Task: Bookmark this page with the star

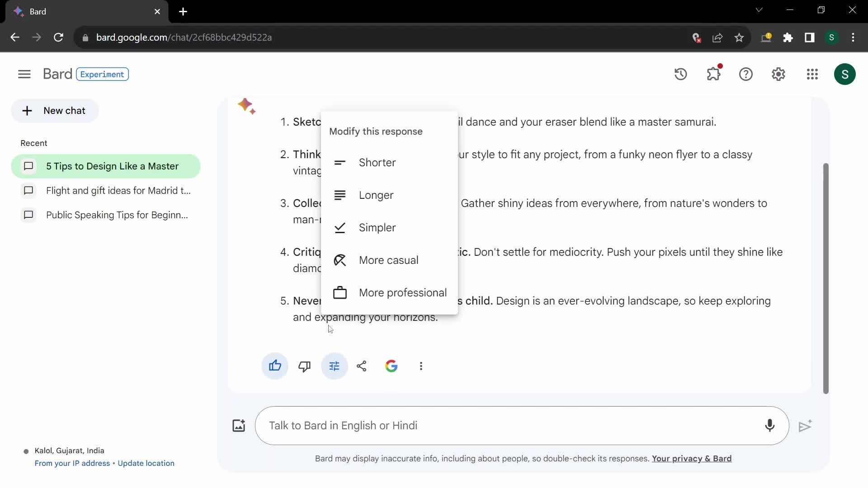Action: click(x=739, y=38)
